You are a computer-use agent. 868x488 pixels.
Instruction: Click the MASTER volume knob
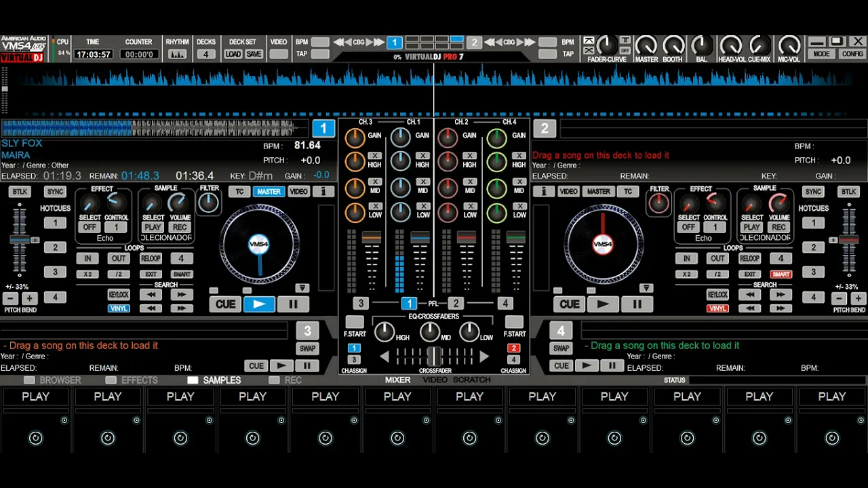pos(646,45)
